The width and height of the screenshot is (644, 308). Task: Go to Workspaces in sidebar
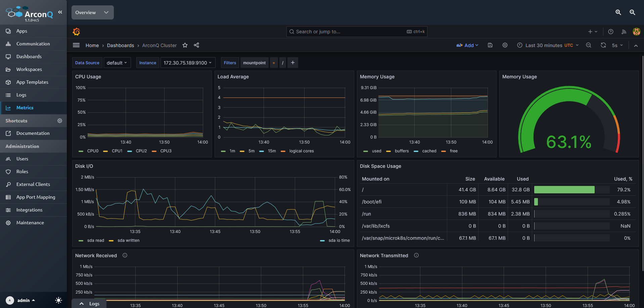(33, 69)
